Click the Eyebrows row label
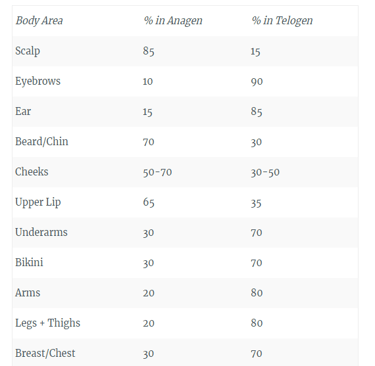This screenshot has width=375, height=366. [x=38, y=81]
